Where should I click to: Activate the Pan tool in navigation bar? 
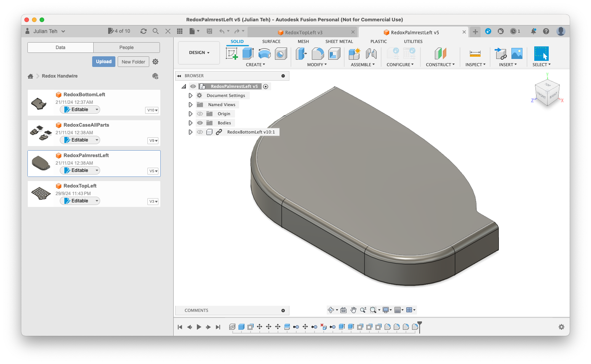[x=353, y=310]
